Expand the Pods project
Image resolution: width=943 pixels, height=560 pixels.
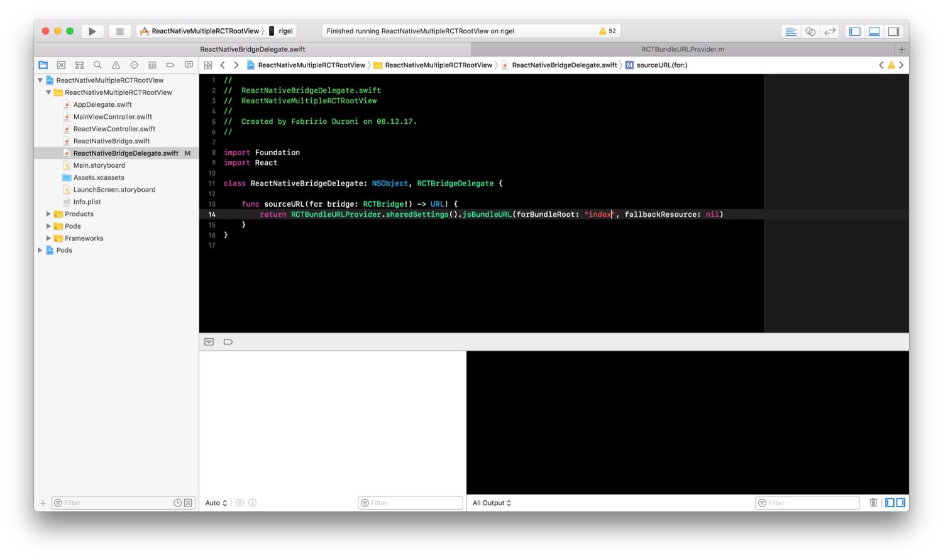pyautogui.click(x=40, y=250)
